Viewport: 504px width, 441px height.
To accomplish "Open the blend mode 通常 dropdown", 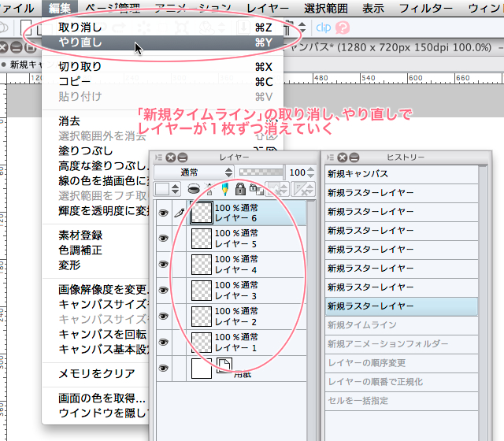I will click(194, 172).
